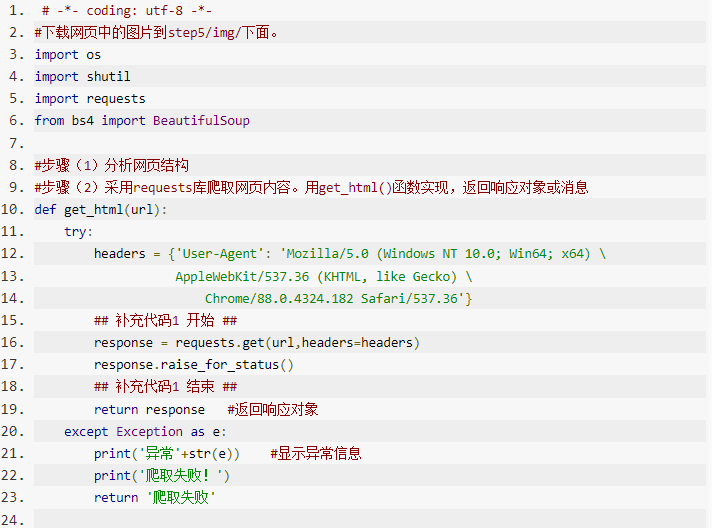712x528 pixels.
Task: Click line number 5 in the gutter
Action: pos(15,99)
